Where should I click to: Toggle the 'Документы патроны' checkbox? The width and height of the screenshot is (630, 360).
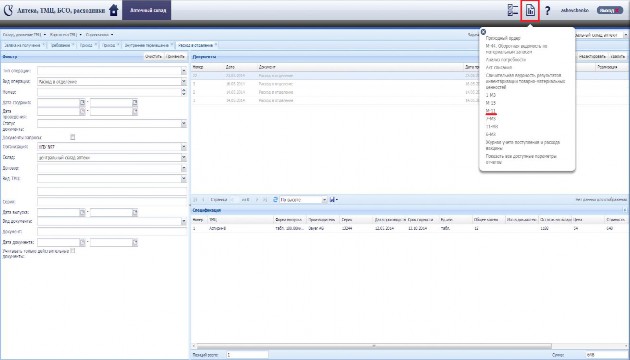pos(72,137)
